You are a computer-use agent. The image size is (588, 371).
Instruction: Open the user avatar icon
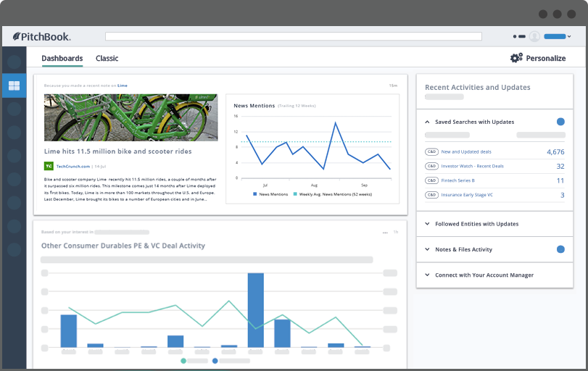point(534,36)
